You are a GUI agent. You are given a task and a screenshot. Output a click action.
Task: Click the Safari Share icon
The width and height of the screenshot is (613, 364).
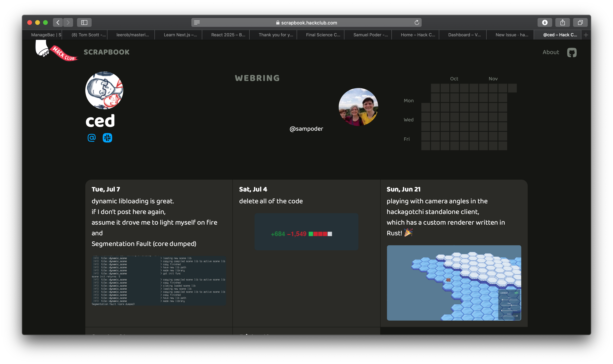click(562, 23)
